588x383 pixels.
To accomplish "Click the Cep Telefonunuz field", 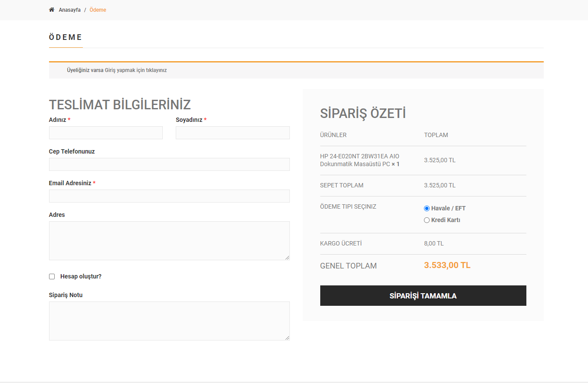I will [x=169, y=164].
